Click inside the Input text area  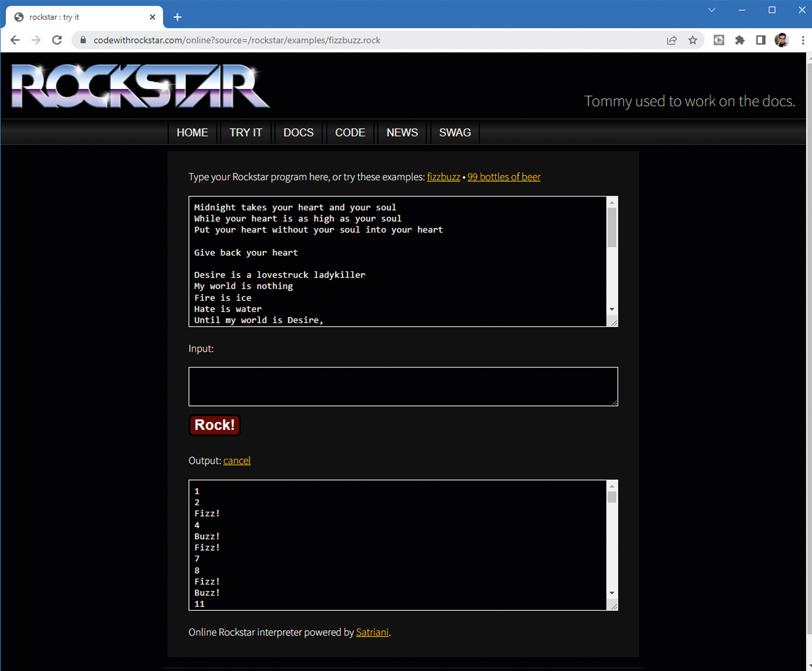(403, 386)
